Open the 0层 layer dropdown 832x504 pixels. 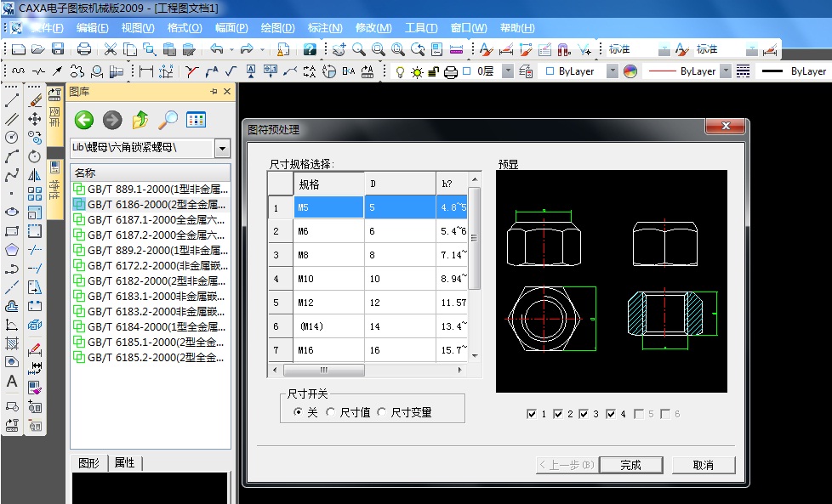point(508,71)
